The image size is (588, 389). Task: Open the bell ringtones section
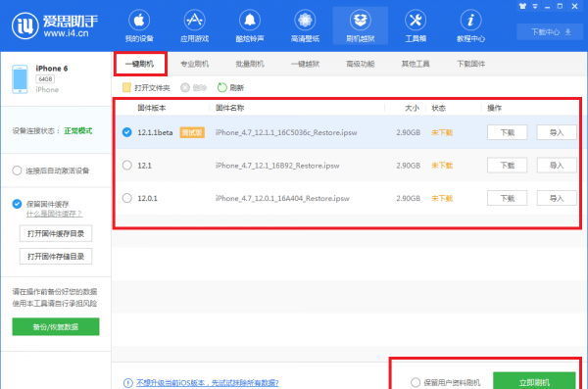coord(250,20)
